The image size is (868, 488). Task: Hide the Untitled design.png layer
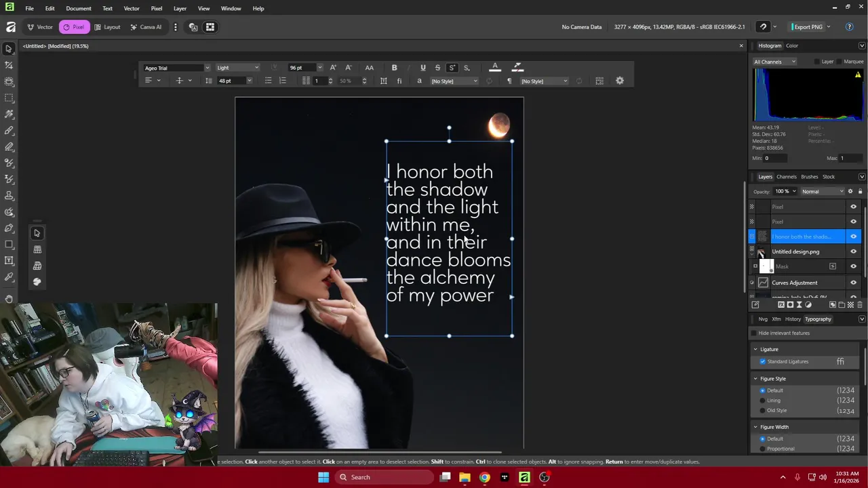point(853,251)
